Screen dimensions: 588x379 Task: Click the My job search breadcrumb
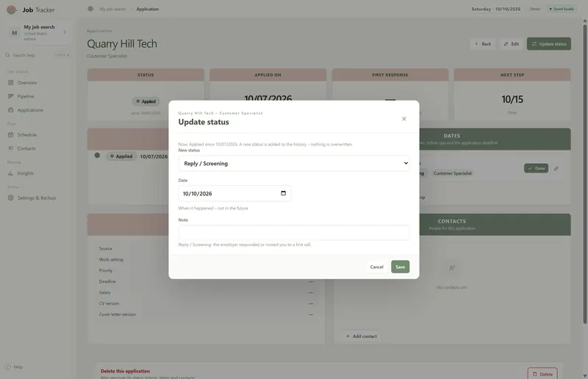point(112,9)
